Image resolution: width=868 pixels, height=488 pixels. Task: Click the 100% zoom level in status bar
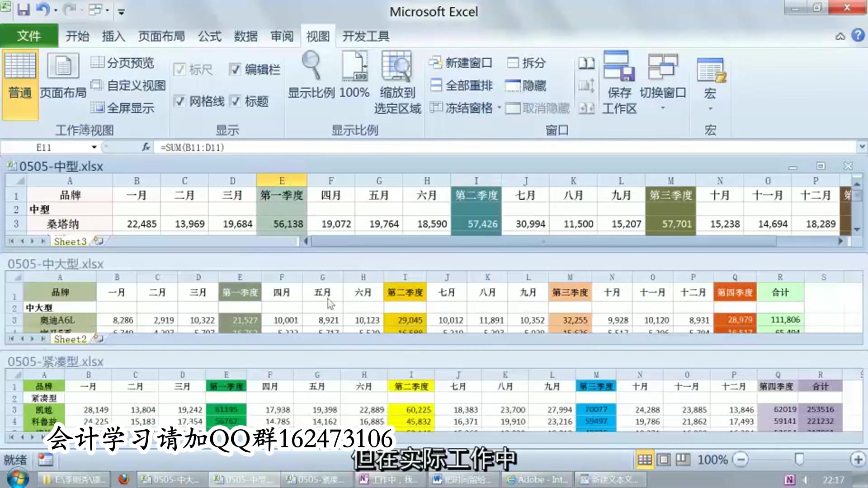[x=712, y=460]
